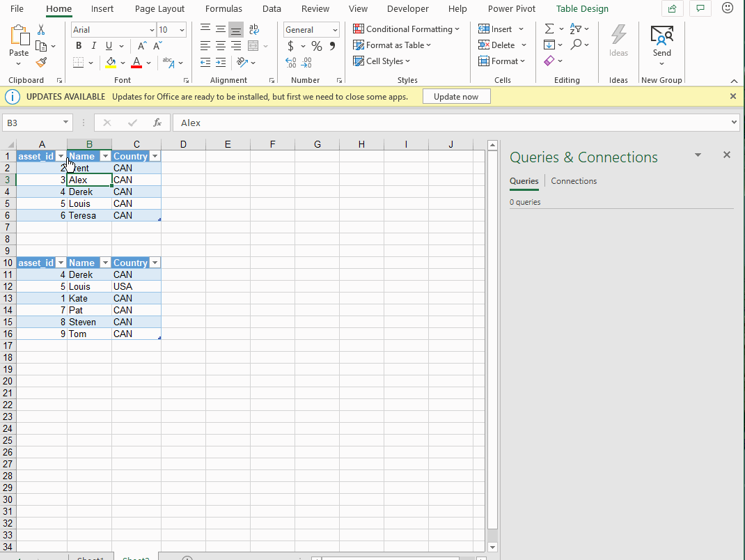This screenshot has width=745, height=560.
Task: Open the Arial font name dropdown
Action: [x=152, y=30]
